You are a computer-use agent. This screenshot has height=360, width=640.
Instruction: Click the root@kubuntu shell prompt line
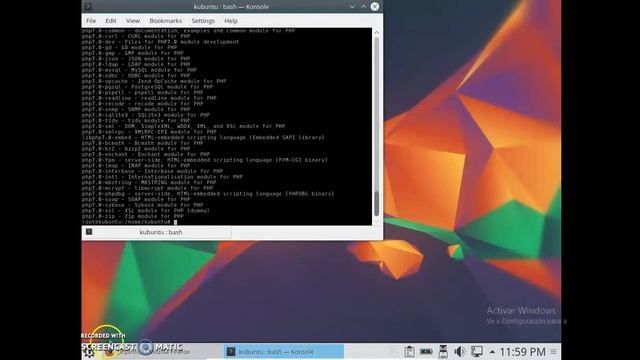coord(129,222)
